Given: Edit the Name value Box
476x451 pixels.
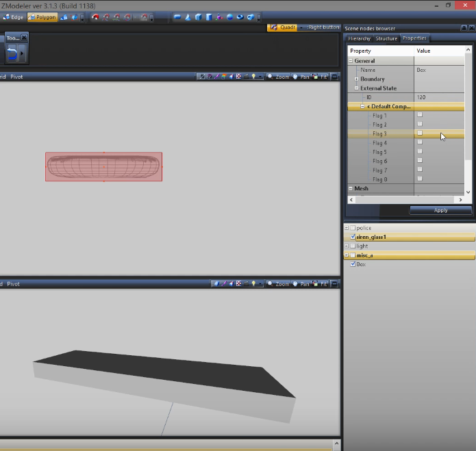Looking at the screenshot, I should [x=439, y=70].
